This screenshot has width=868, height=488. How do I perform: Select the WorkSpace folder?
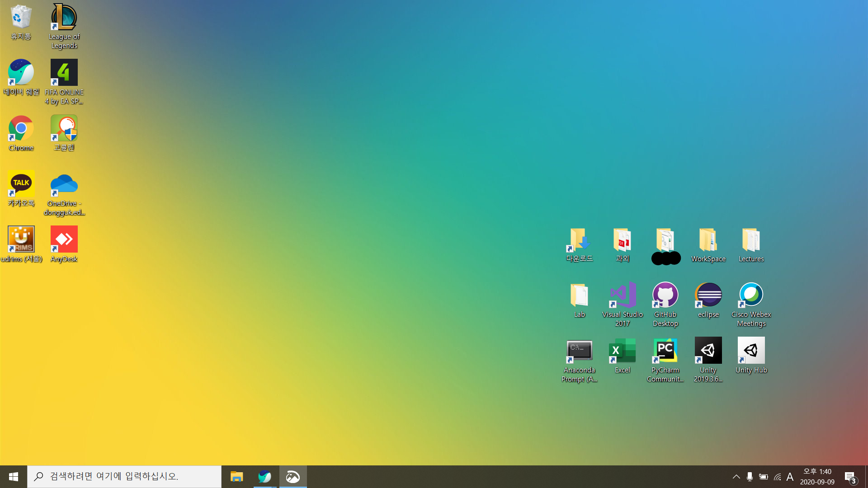pyautogui.click(x=708, y=240)
